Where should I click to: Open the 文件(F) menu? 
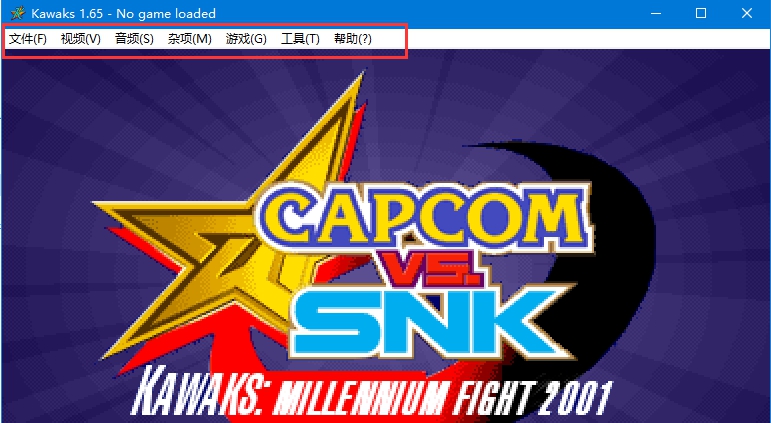[x=28, y=39]
